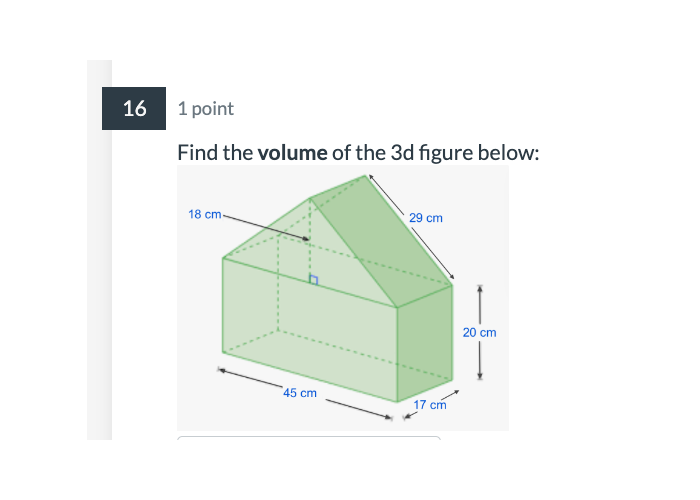Click the arrowhead of the 18 cm pointer
Viewport: 700px width, 500px height.
305,238
